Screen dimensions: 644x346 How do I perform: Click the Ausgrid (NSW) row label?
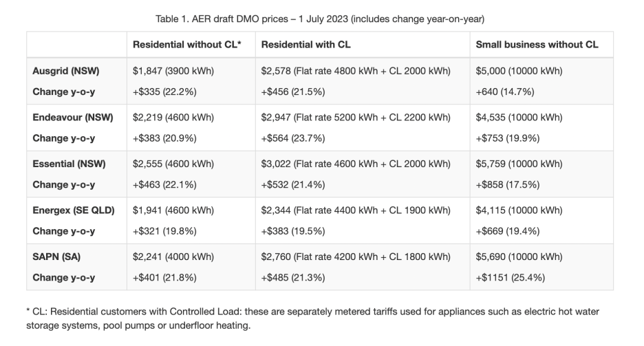[66, 71]
